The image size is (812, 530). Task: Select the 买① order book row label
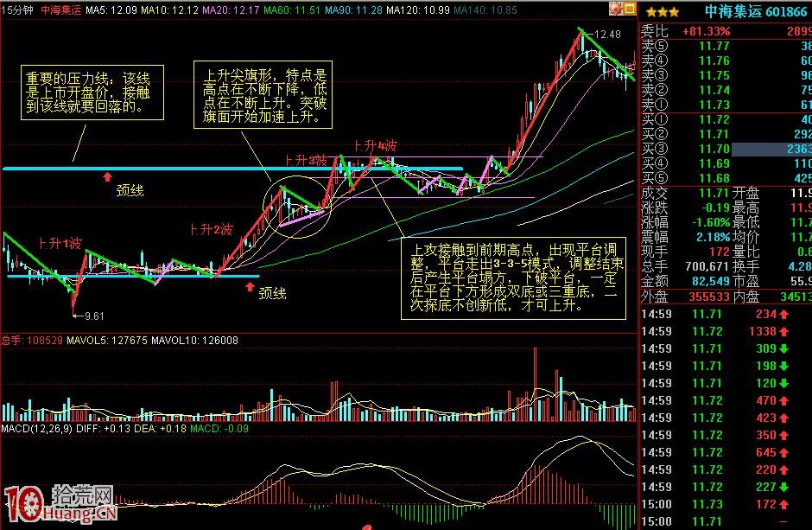(655, 119)
